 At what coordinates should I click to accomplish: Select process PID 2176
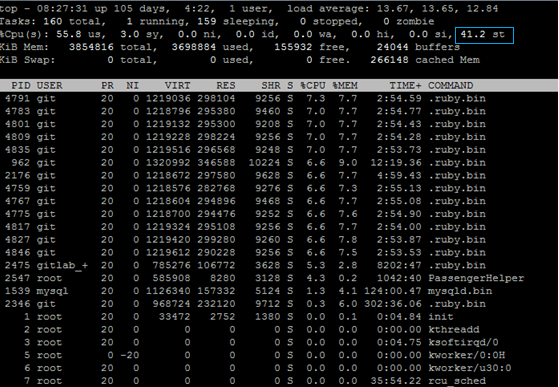[18, 176]
